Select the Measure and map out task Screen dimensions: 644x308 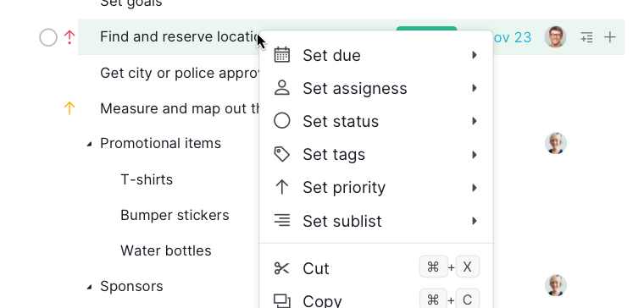[x=180, y=108]
